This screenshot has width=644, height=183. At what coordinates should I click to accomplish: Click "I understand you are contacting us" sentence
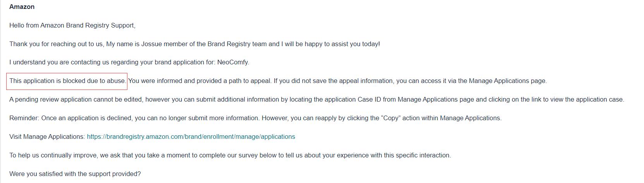pyautogui.click(x=129, y=62)
